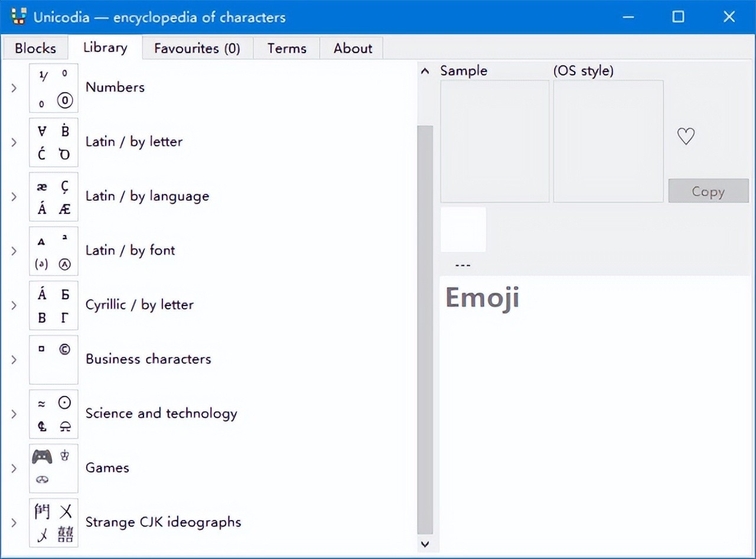Click the OS style sample box

click(608, 141)
